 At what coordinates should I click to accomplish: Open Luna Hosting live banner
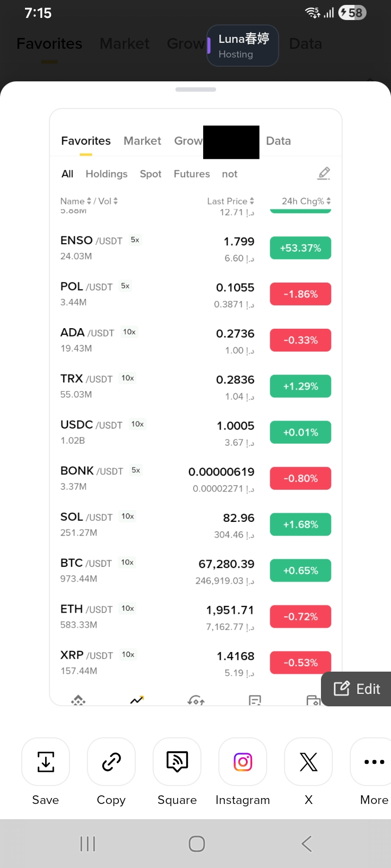(x=243, y=46)
